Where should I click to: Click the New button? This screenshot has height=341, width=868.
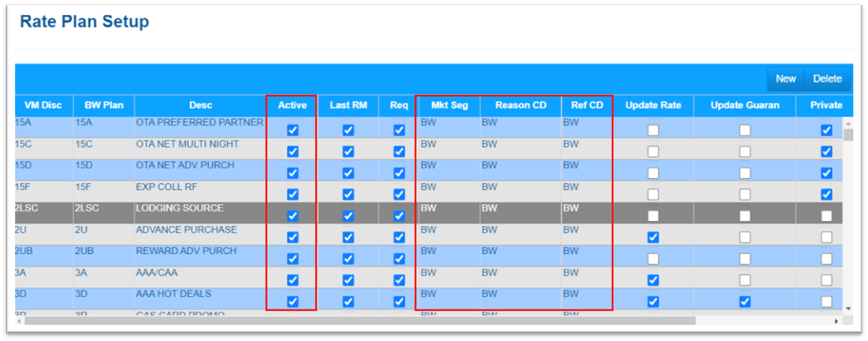click(x=785, y=79)
